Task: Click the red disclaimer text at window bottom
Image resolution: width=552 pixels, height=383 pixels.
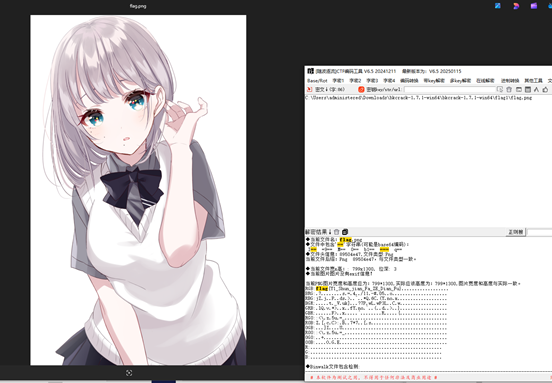Action: (374, 377)
